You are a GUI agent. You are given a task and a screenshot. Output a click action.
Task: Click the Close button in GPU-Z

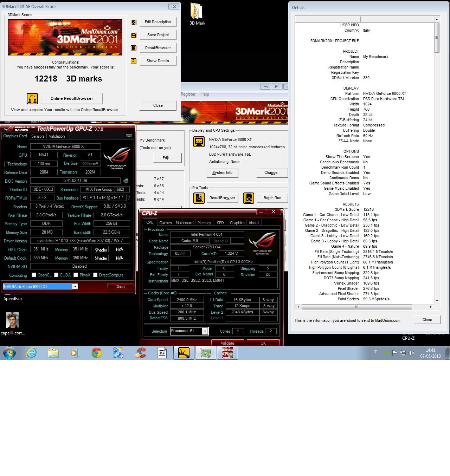pos(120,287)
